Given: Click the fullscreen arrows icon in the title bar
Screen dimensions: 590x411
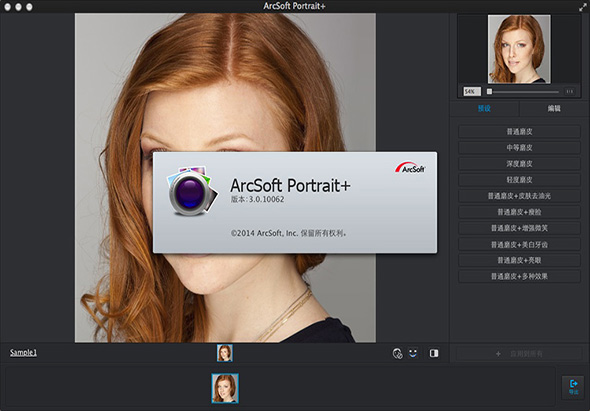Looking at the screenshot, I should coord(582,7).
